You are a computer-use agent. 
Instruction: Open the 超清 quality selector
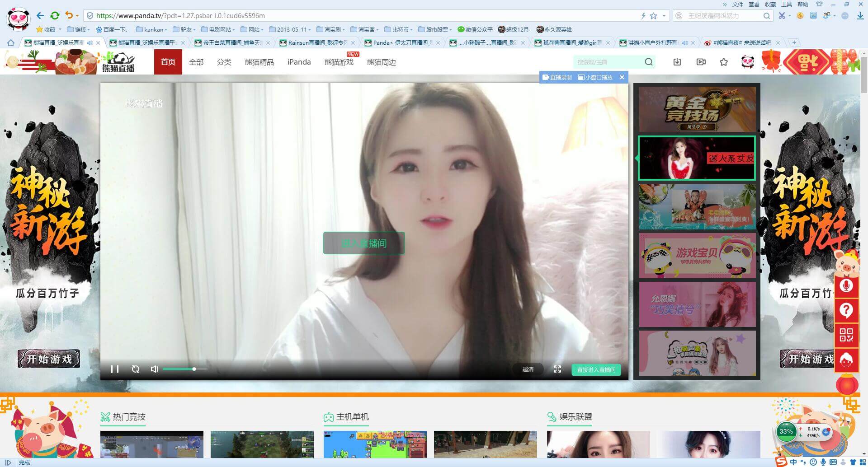tap(528, 369)
